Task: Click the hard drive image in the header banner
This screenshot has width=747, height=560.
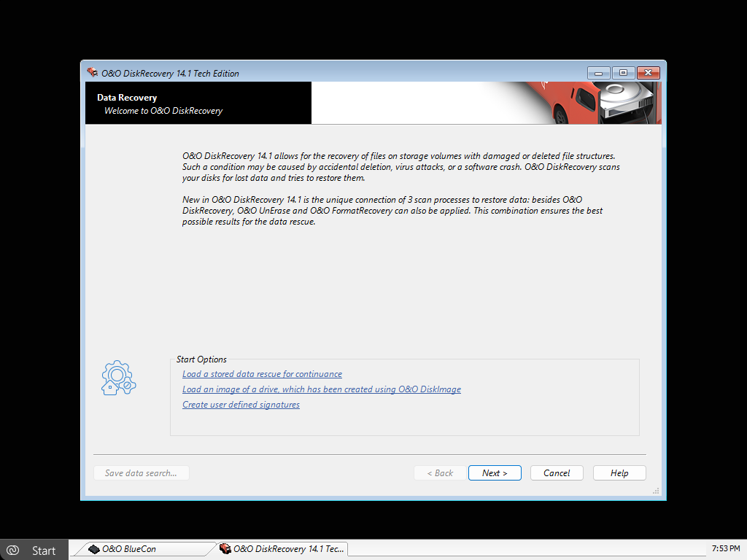Action: click(x=626, y=103)
